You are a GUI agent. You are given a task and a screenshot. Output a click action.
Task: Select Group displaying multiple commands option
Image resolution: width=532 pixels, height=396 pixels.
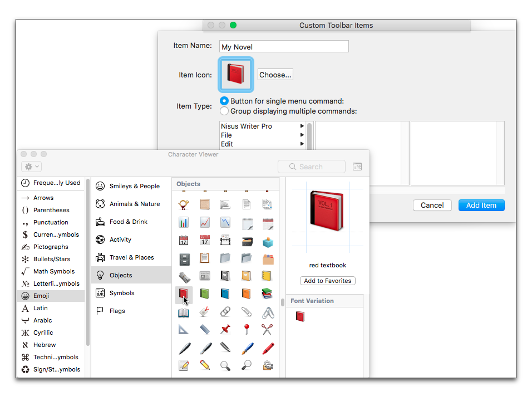click(x=224, y=111)
